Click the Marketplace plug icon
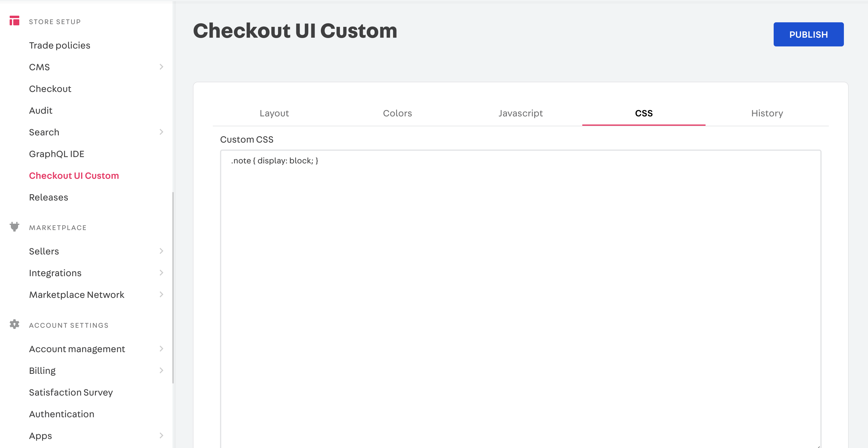The image size is (868, 448). point(14,226)
